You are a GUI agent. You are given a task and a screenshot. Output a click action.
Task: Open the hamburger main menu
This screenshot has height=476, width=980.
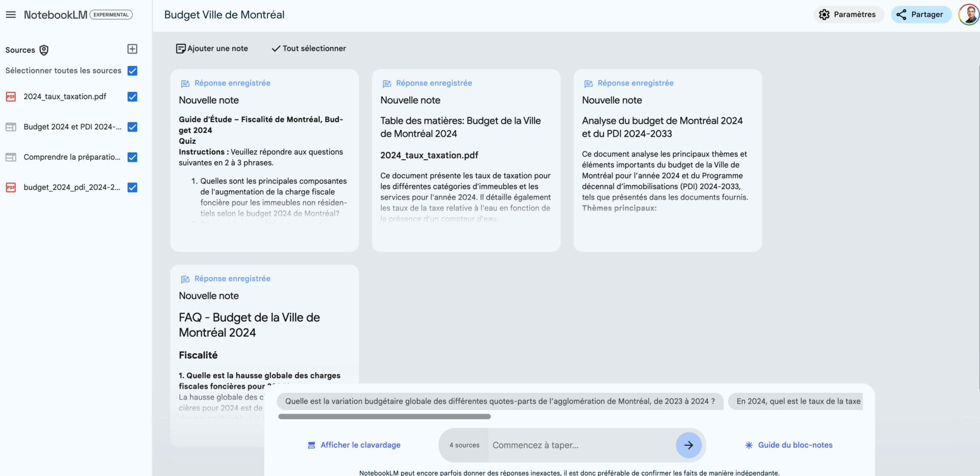pos(11,15)
